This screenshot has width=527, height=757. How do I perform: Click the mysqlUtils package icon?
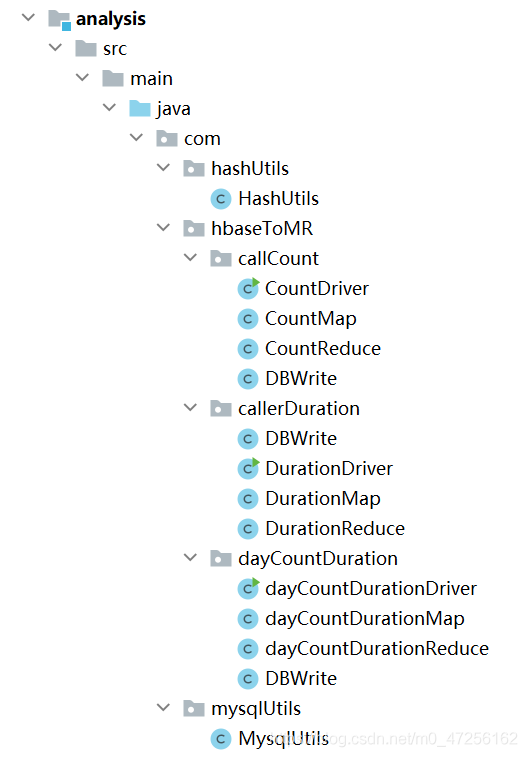pyautogui.click(x=194, y=709)
